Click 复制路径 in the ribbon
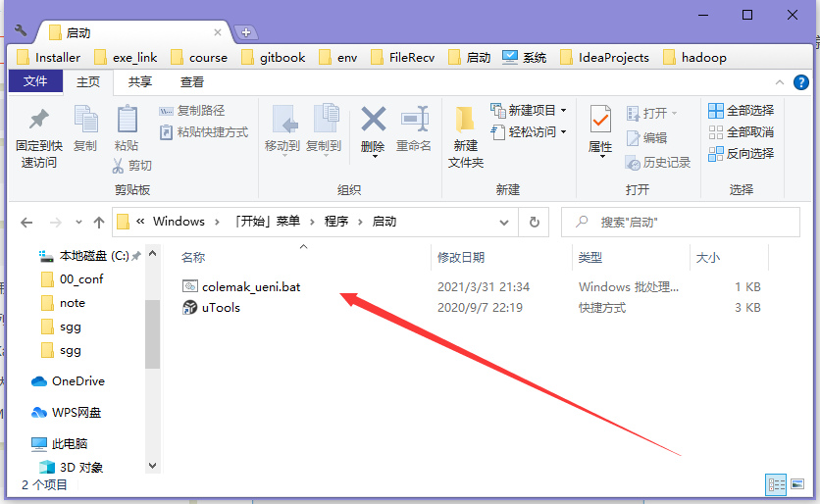Image resolution: width=820 pixels, height=504 pixels. click(192, 111)
